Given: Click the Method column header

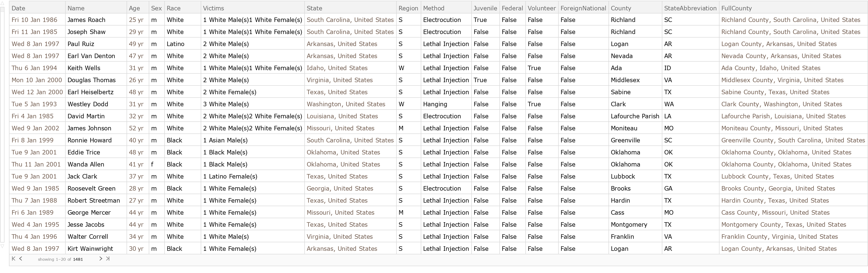Looking at the screenshot, I should [433, 8].
